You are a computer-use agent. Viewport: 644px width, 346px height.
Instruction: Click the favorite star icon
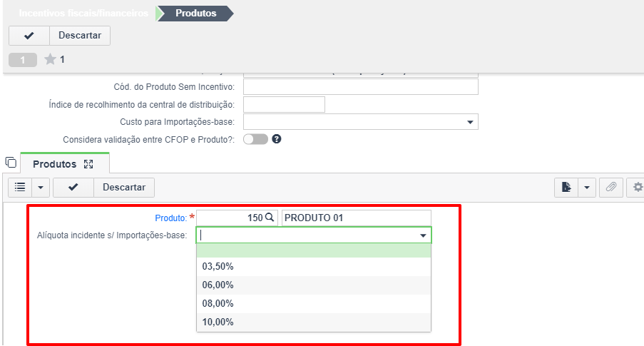(x=50, y=60)
